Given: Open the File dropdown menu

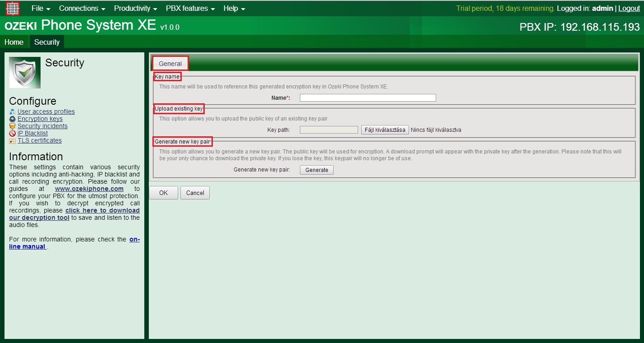Looking at the screenshot, I should pyautogui.click(x=41, y=8).
